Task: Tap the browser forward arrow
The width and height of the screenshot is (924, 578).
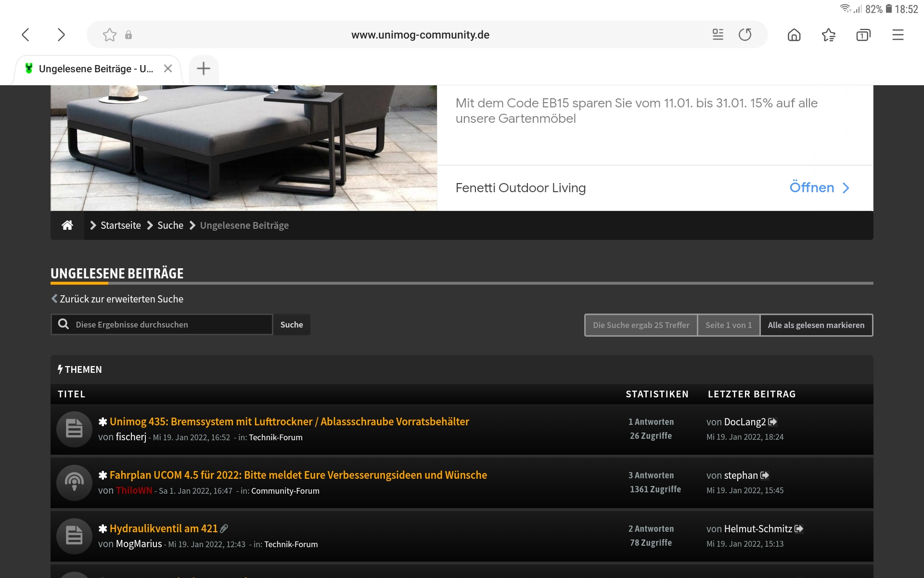Action: coord(61,35)
